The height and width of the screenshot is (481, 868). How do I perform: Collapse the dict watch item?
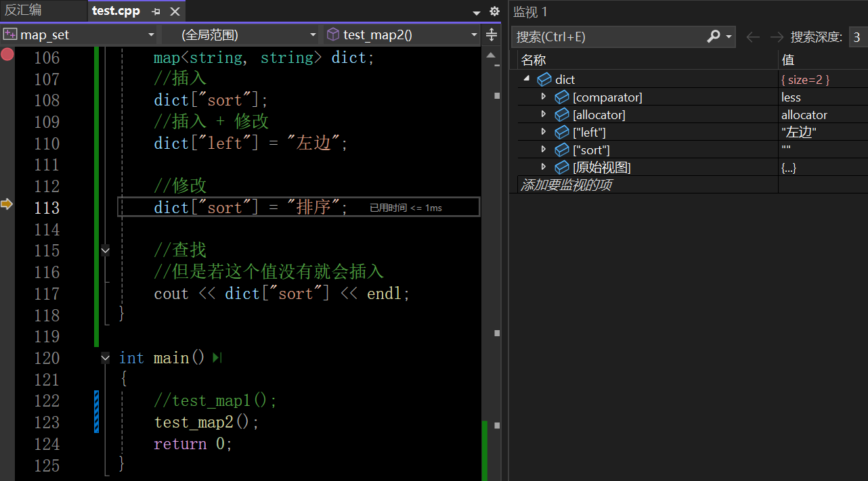[527, 79]
